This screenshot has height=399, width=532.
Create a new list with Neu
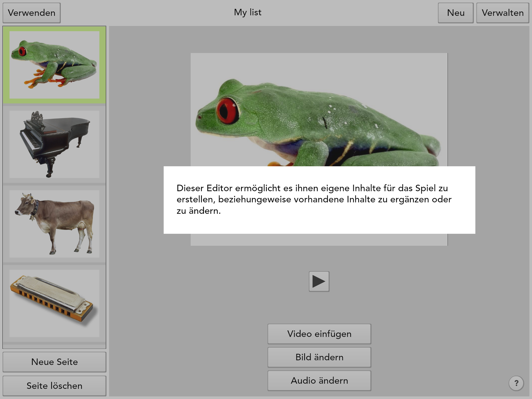pos(455,13)
